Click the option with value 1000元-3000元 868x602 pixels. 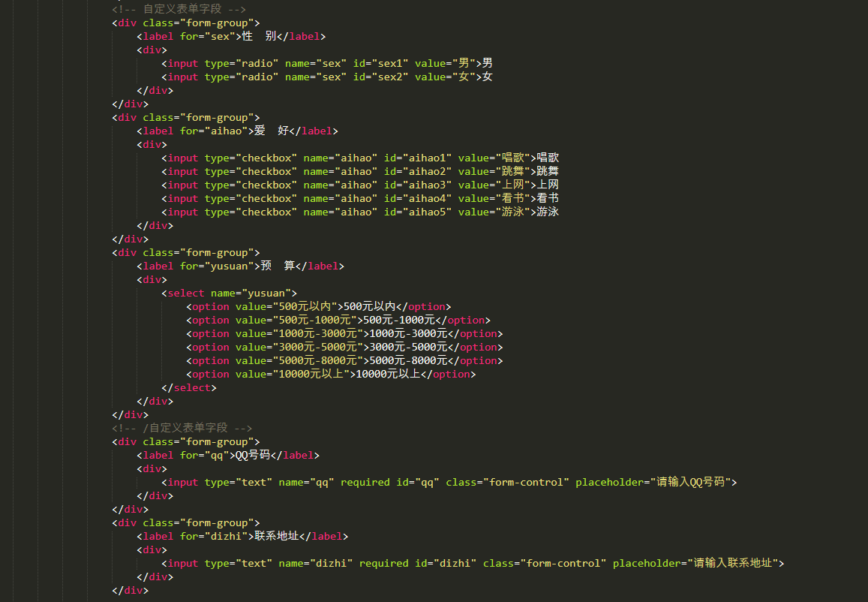pyautogui.click(x=344, y=333)
